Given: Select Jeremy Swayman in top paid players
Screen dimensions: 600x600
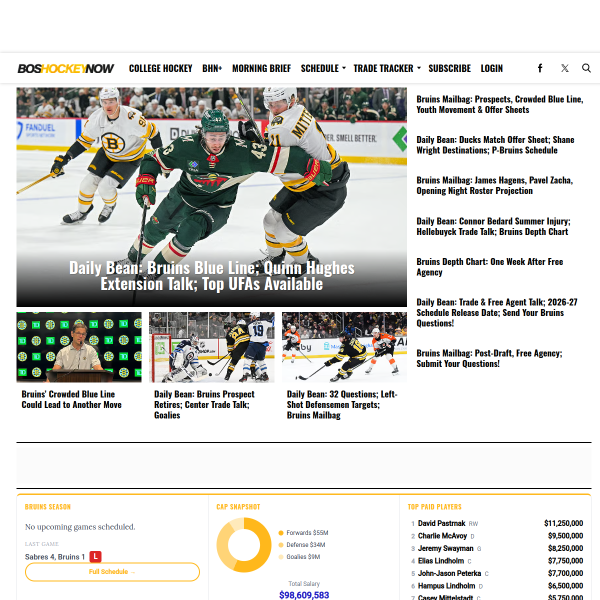Looking at the screenshot, I should pos(445,548).
